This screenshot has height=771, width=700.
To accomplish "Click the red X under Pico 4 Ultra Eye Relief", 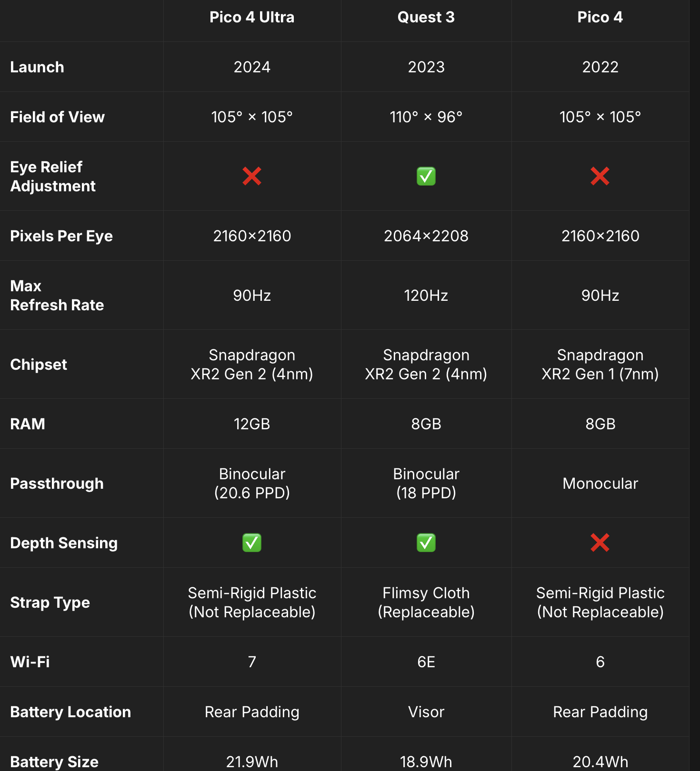I will [252, 176].
